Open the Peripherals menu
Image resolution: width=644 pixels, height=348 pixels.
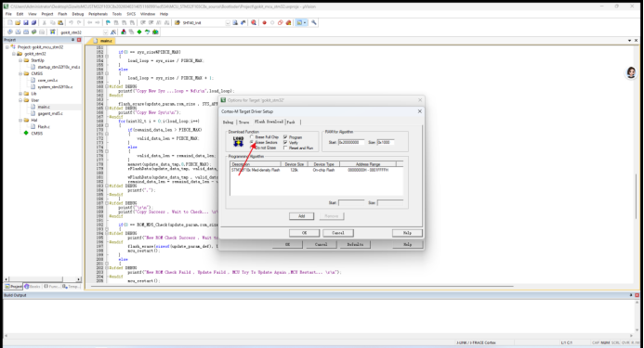(98, 14)
